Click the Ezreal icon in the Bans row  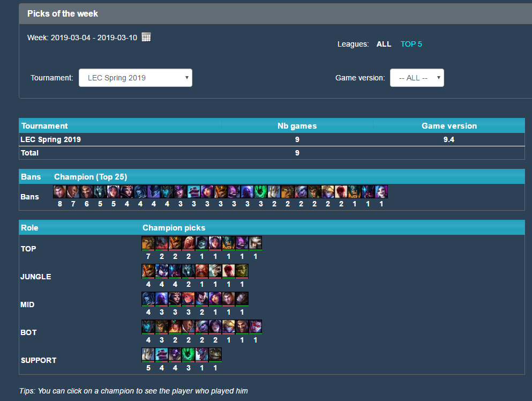pyautogui.click(x=328, y=192)
